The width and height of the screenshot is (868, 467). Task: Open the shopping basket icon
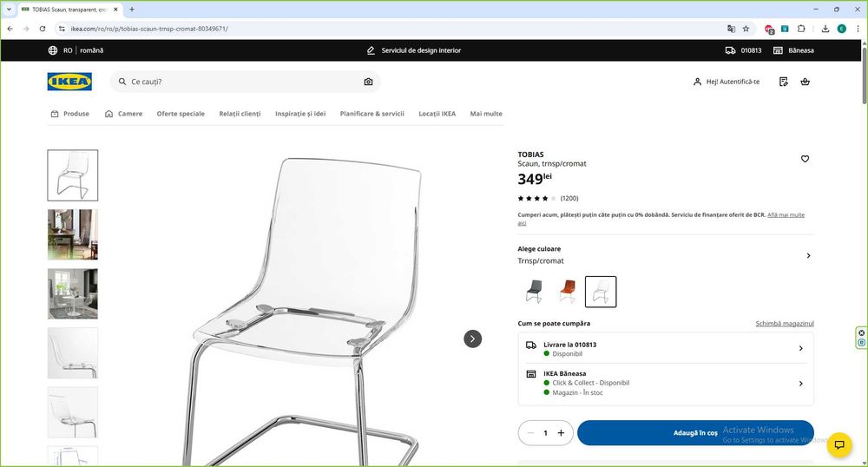coord(805,82)
